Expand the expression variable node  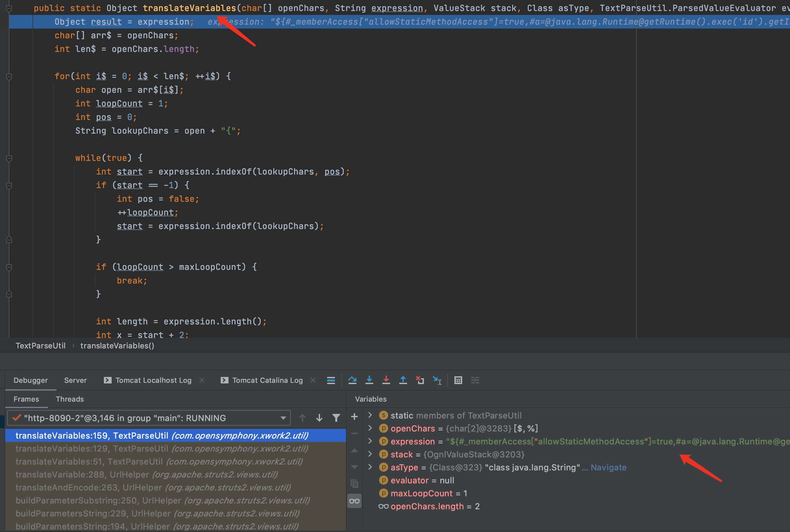pyautogui.click(x=370, y=441)
